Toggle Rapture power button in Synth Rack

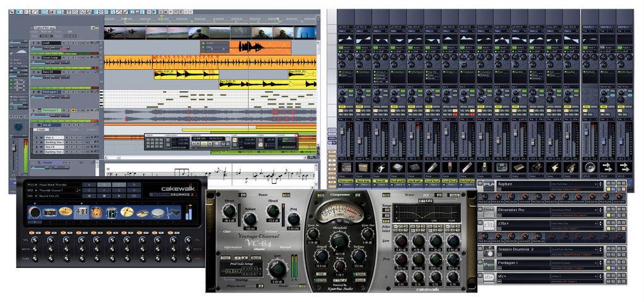tap(480, 183)
